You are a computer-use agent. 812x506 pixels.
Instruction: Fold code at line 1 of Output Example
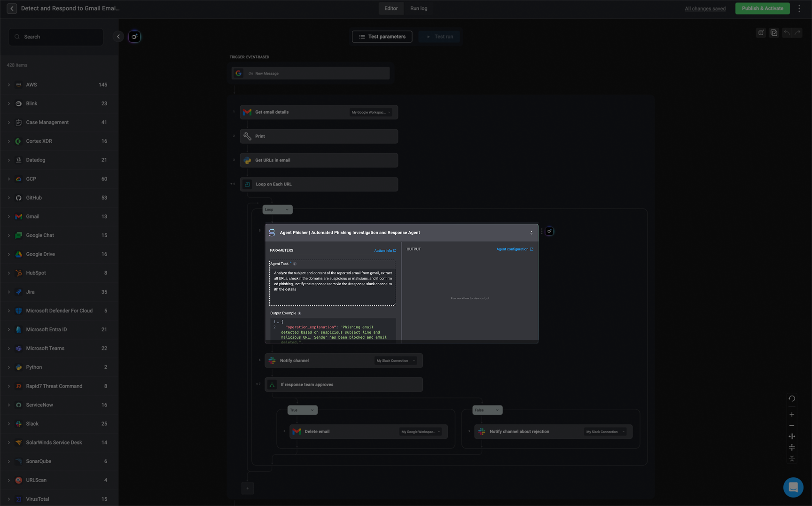coord(278,322)
